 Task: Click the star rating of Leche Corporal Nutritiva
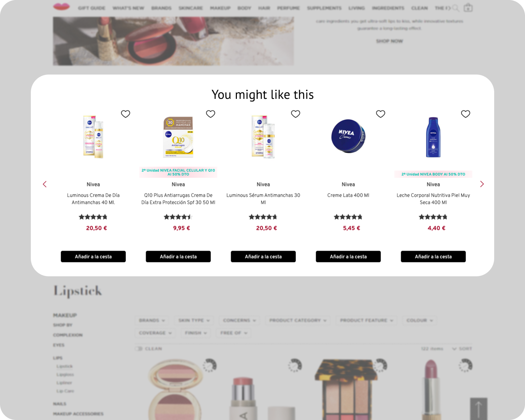433,217
